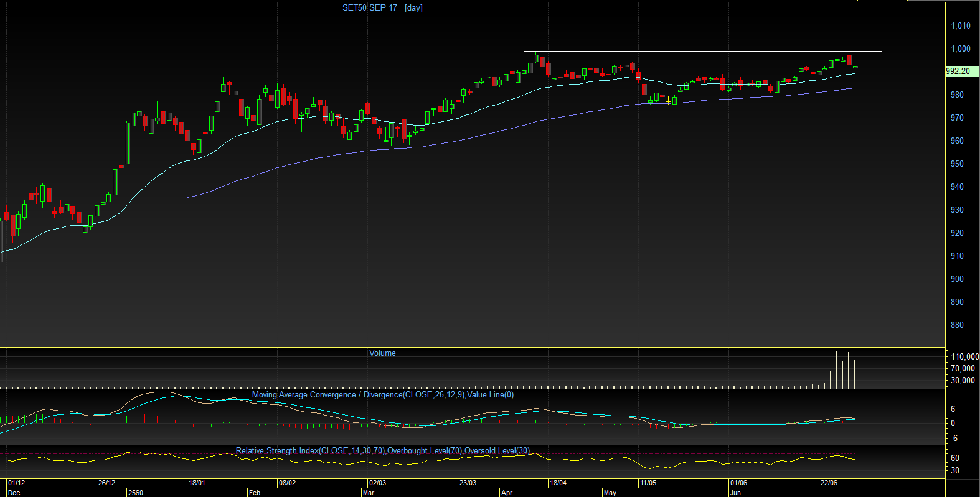
Task: Click the 960 price level label
Action: (x=957, y=141)
